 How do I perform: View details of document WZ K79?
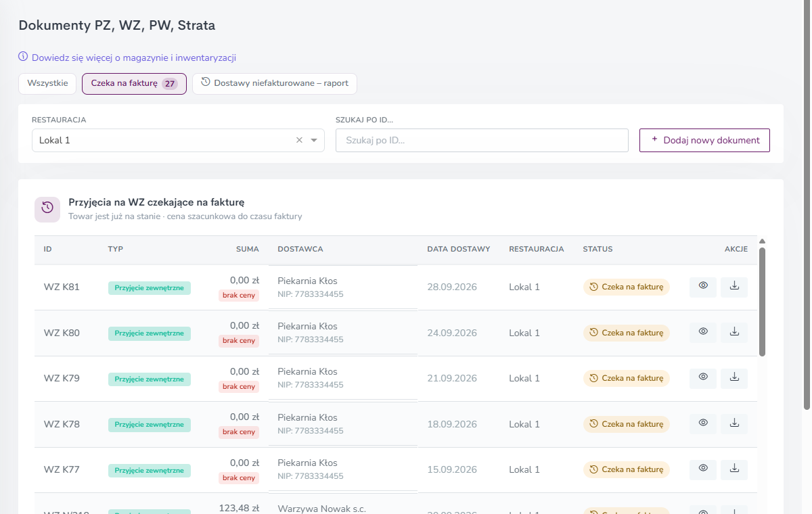tap(703, 378)
